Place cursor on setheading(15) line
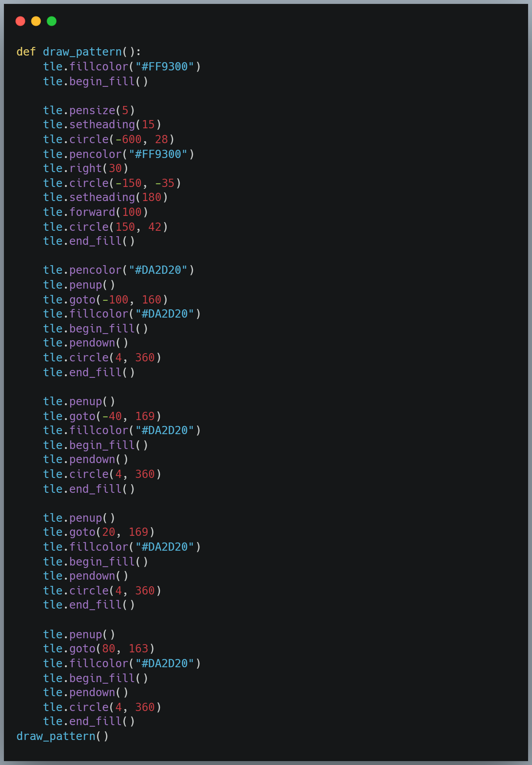The image size is (532, 765). 102,125
